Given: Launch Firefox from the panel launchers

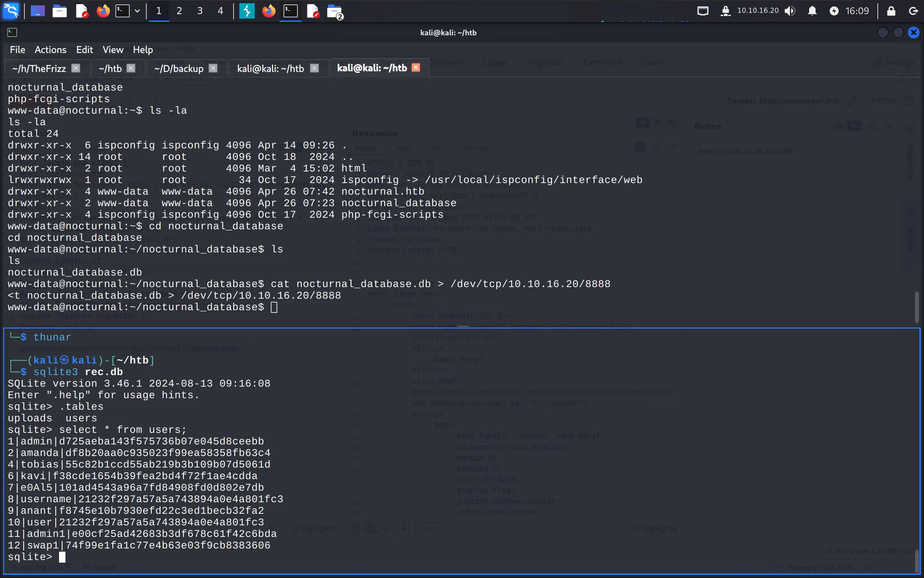Looking at the screenshot, I should [x=103, y=11].
